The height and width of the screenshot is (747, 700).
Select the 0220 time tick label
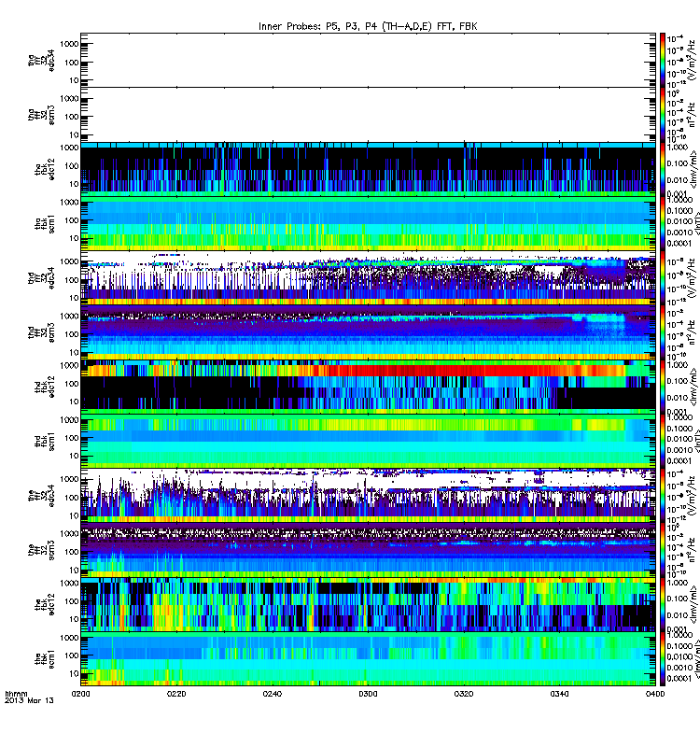coord(176,694)
